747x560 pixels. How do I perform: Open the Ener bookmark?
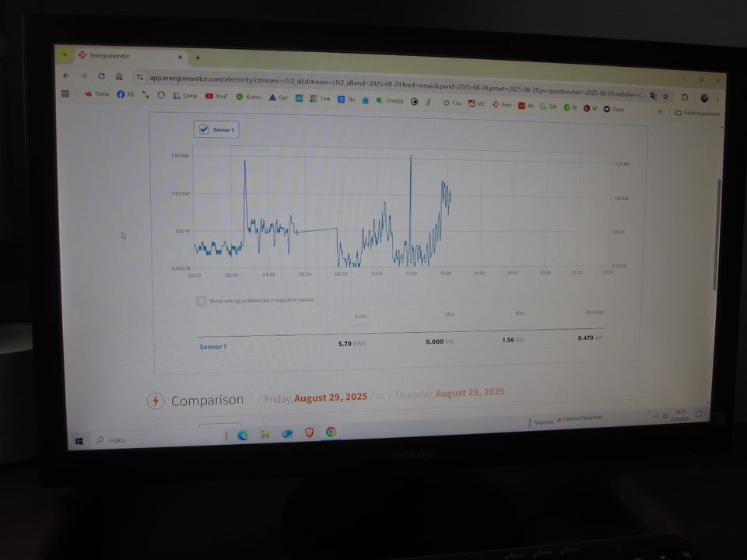point(502,104)
